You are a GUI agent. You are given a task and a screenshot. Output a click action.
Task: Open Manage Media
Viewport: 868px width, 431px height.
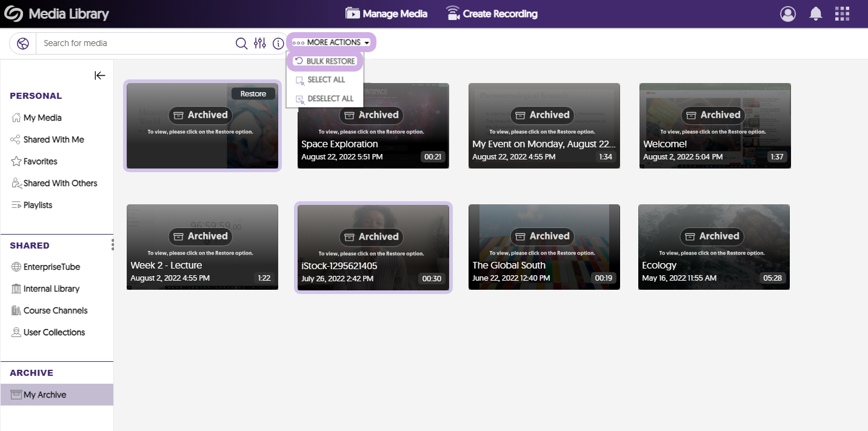point(387,14)
